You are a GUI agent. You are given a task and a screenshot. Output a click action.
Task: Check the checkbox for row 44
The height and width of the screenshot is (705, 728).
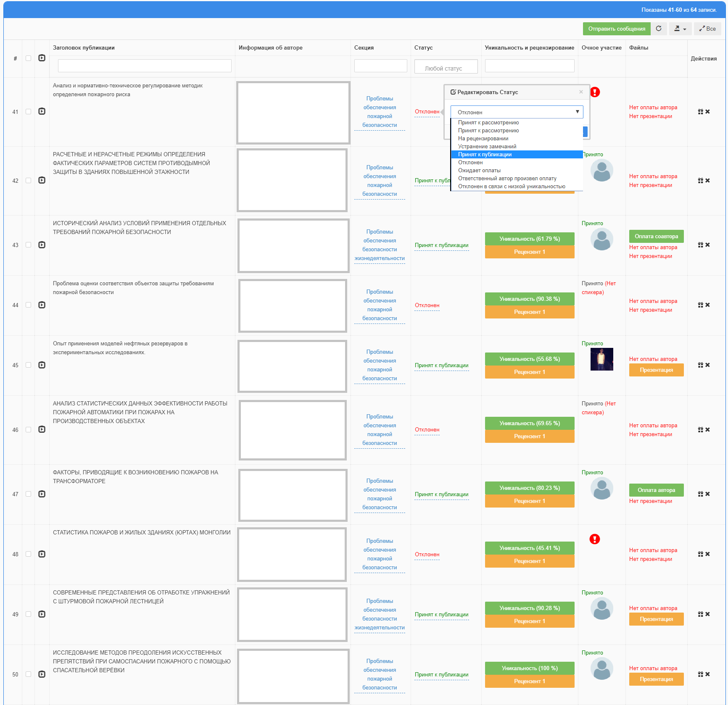(28, 305)
